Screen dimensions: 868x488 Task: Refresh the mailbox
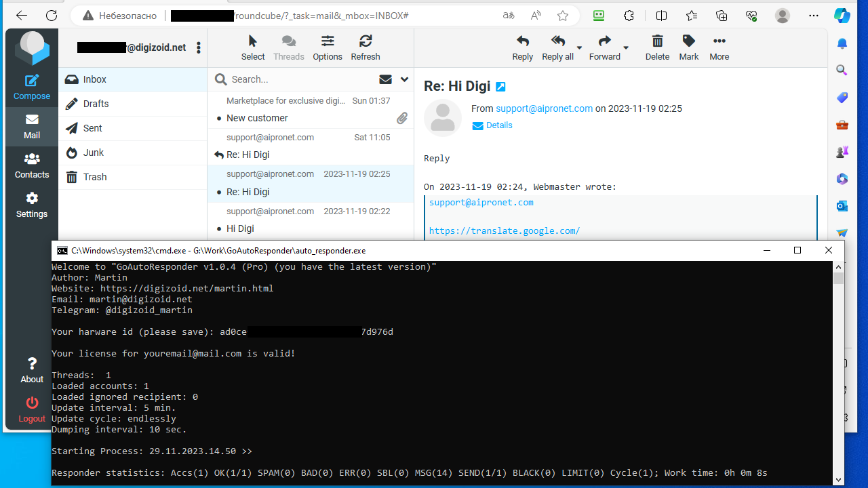point(365,47)
